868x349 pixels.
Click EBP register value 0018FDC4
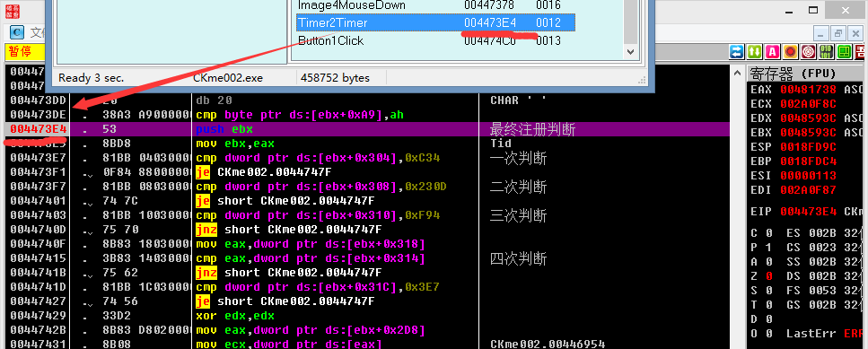pos(808,161)
